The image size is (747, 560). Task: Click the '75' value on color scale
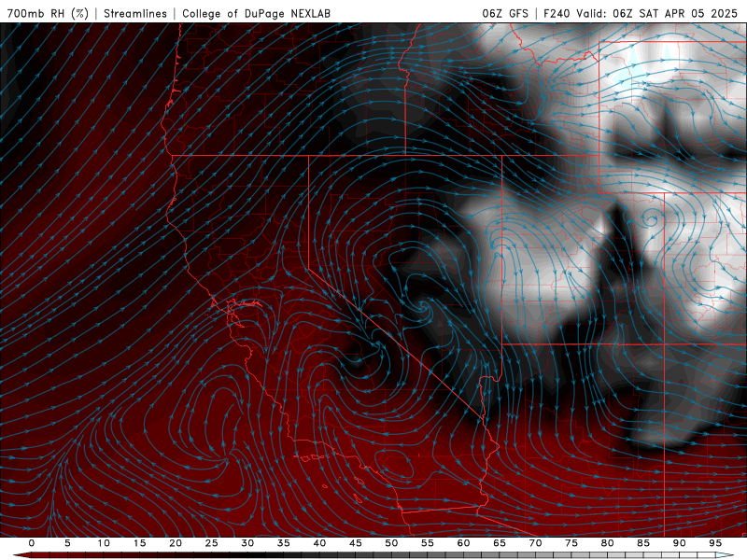571,543
